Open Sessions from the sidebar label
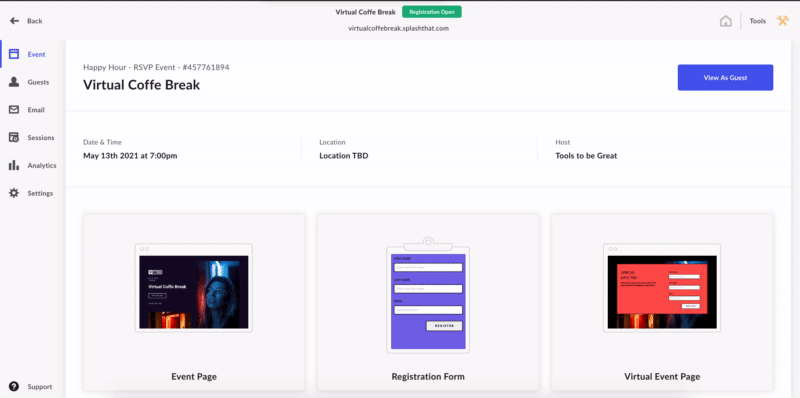The width and height of the screenshot is (800, 398). point(41,138)
